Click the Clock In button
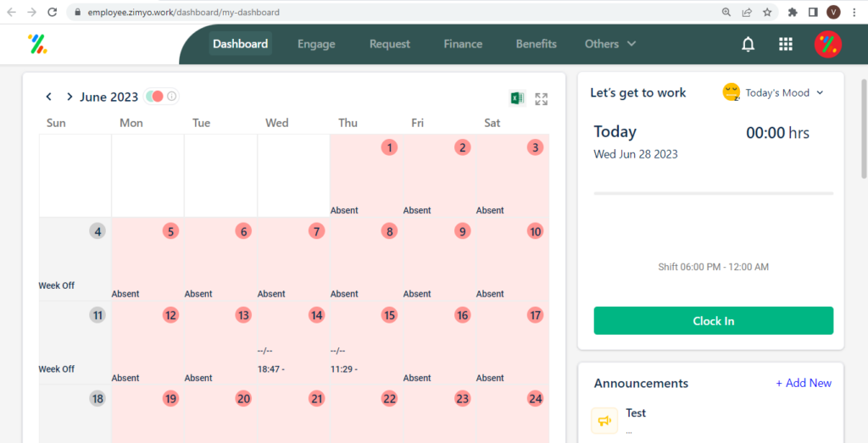This screenshot has width=868, height=443. 713,321
